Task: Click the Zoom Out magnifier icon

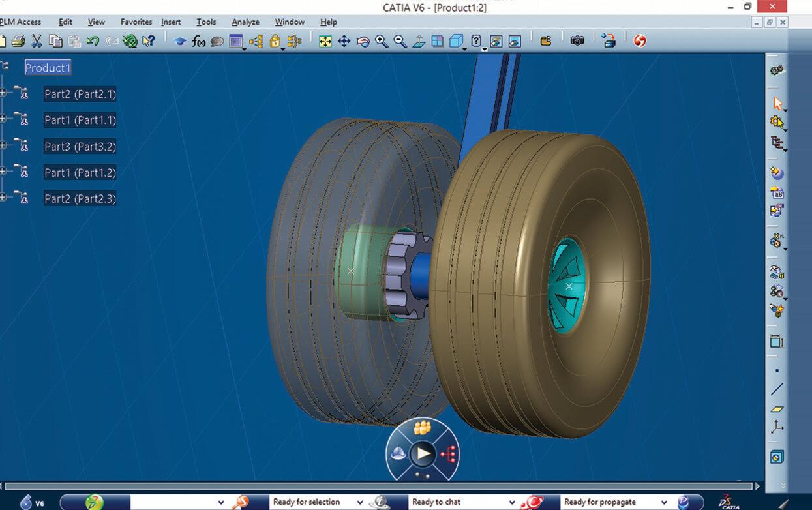Action: click(400, 41)
